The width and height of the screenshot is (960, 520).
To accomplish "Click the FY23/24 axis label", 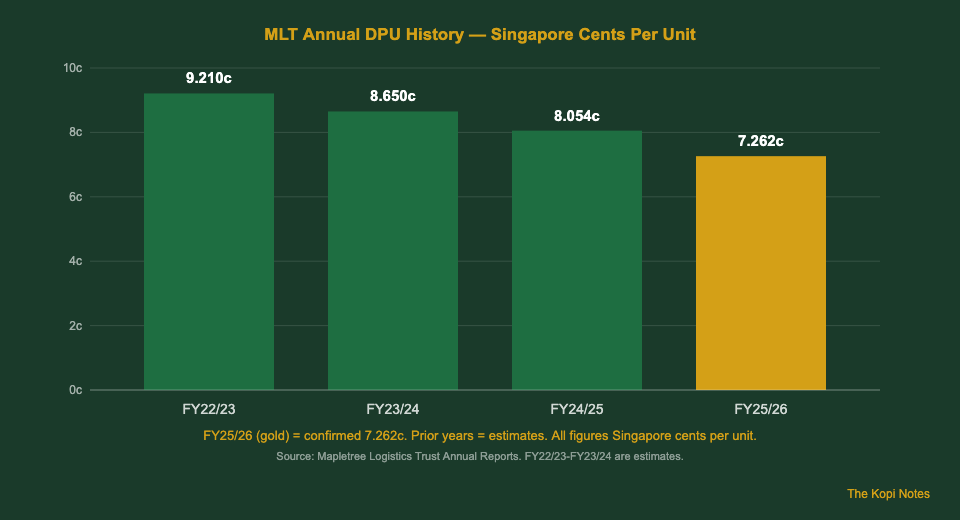I will pos(392,409).
